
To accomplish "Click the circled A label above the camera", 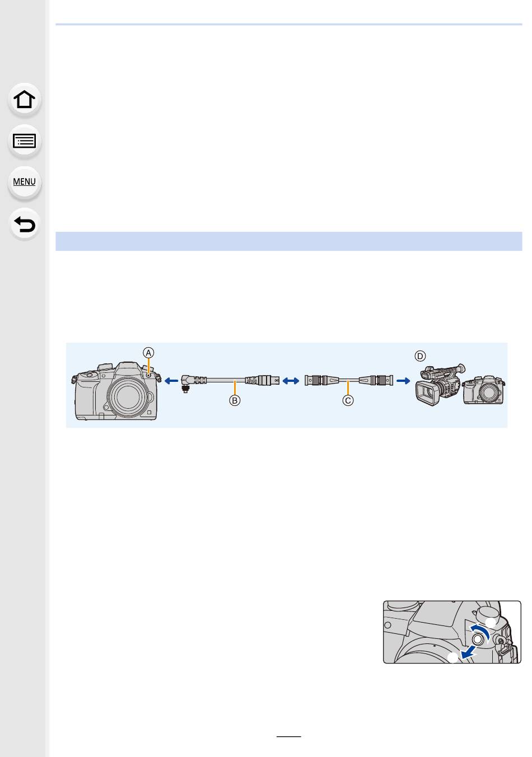I will coord(148,353).
